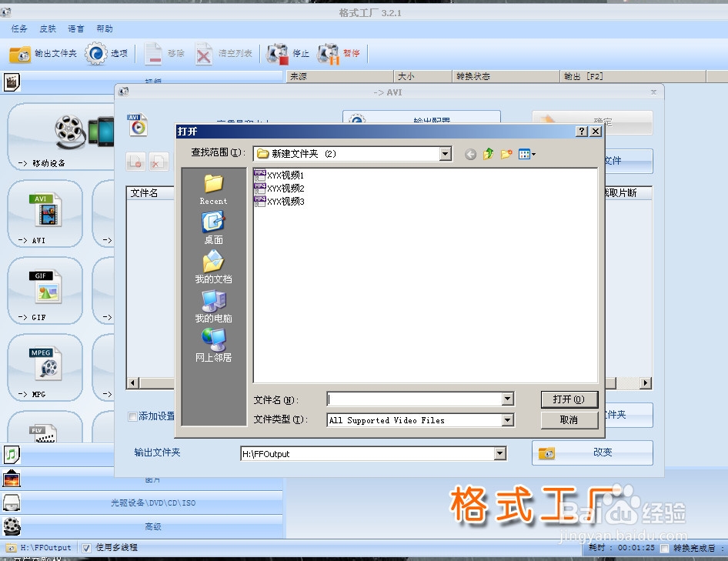Create new folder icon in Open dialog

pos(506,154)
